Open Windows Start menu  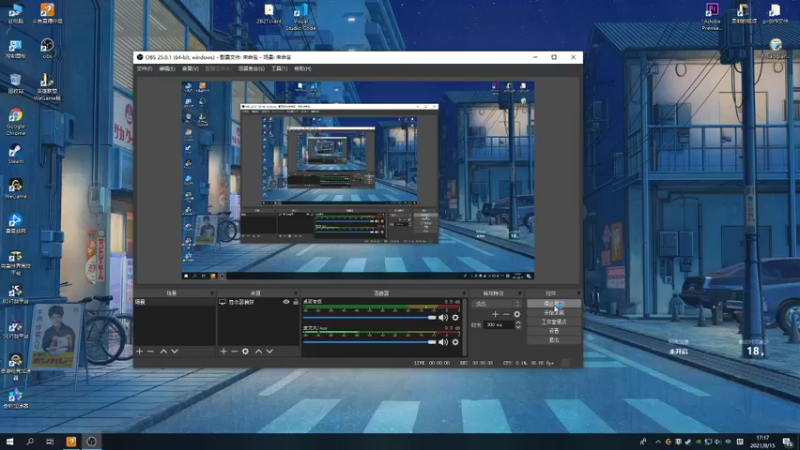coord(10,442)
